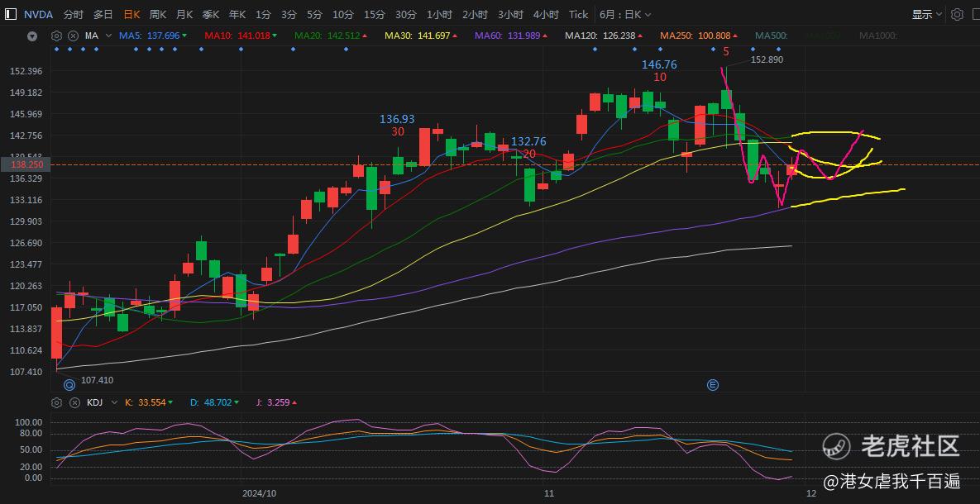The height and width of the screenshot is (504, 980).
Task: Toggle the dimmed MA1000 line label
Action: pos(878,36)
